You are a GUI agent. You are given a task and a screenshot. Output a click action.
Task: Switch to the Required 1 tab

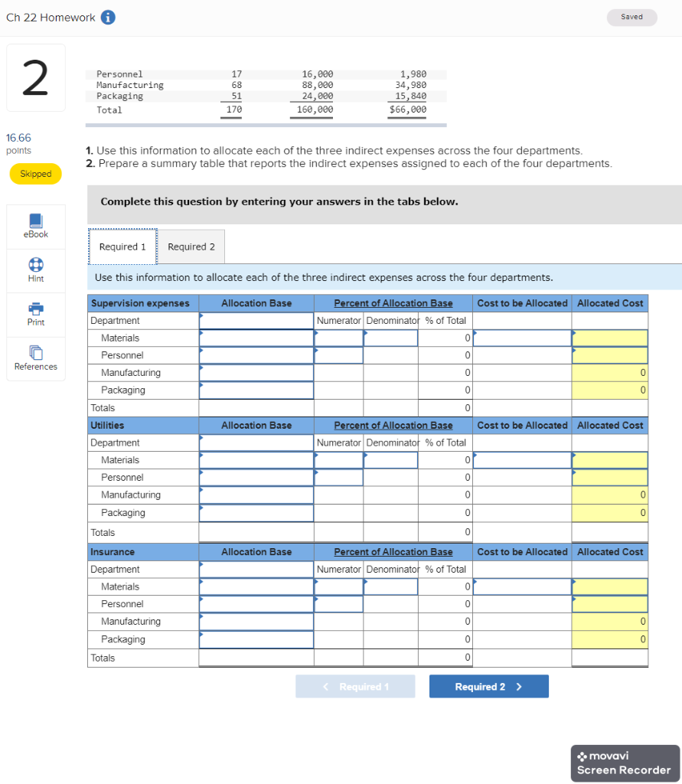(x=122, y=247)
